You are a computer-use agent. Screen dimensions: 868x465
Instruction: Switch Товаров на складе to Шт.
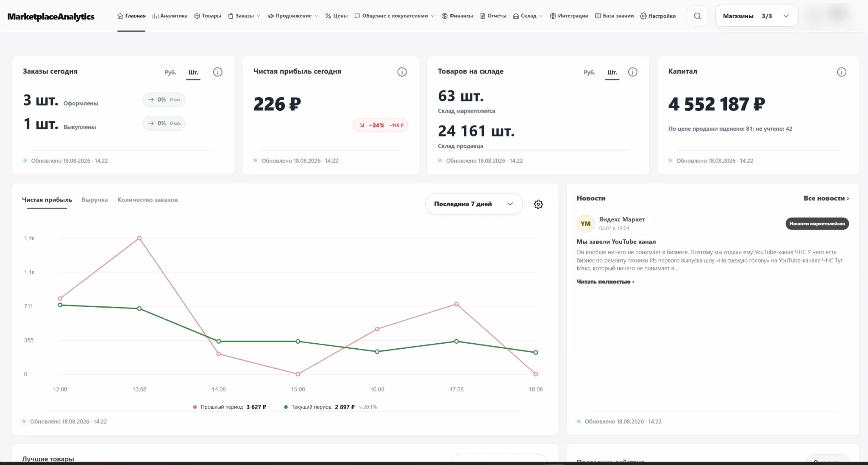point(612,73)
